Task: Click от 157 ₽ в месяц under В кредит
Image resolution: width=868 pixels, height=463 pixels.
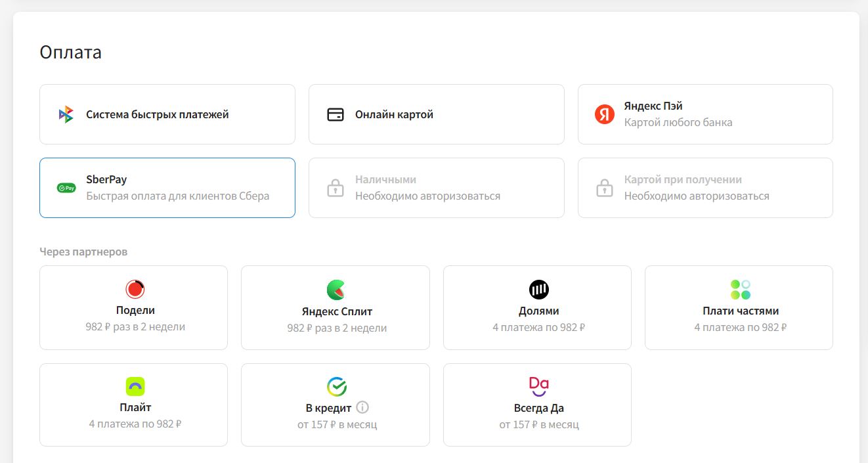Action: click(337, 424)
